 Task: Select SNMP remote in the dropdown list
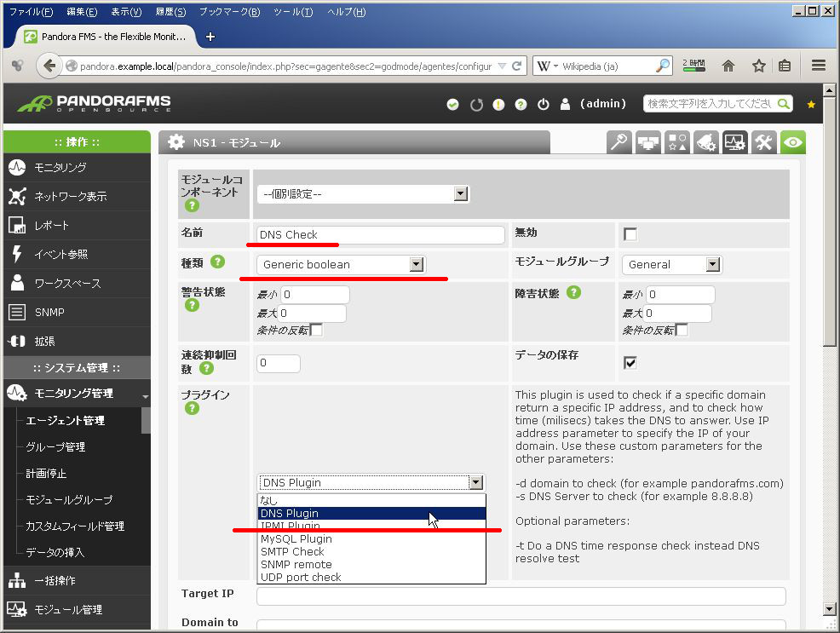(371, 565)
